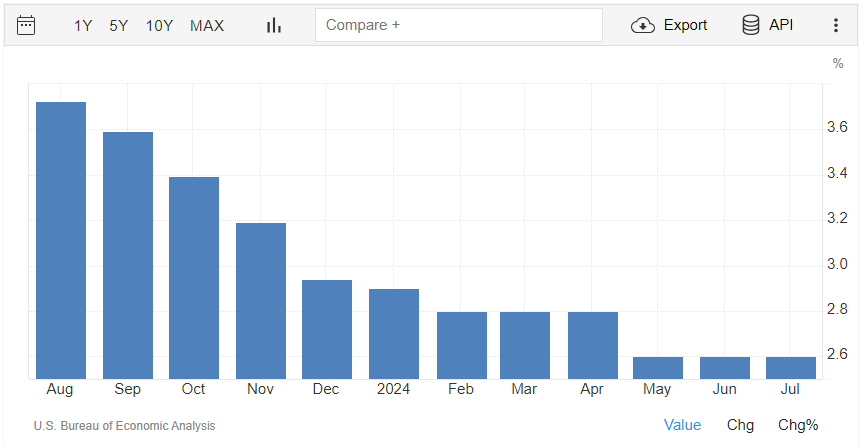Focus the Compare + input field

459,25
